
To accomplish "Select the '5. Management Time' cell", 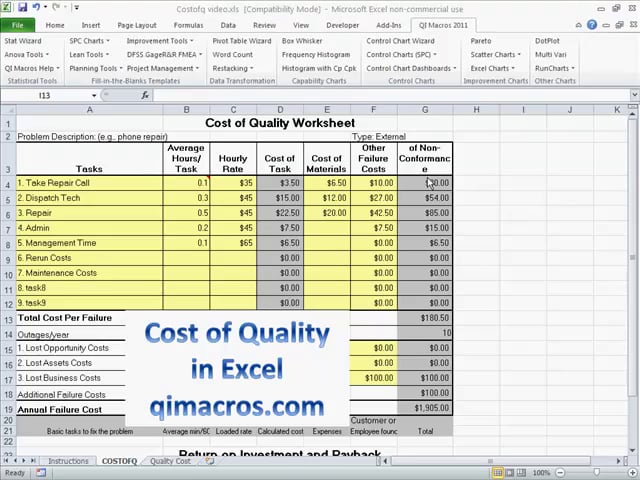I will point(89,243).
